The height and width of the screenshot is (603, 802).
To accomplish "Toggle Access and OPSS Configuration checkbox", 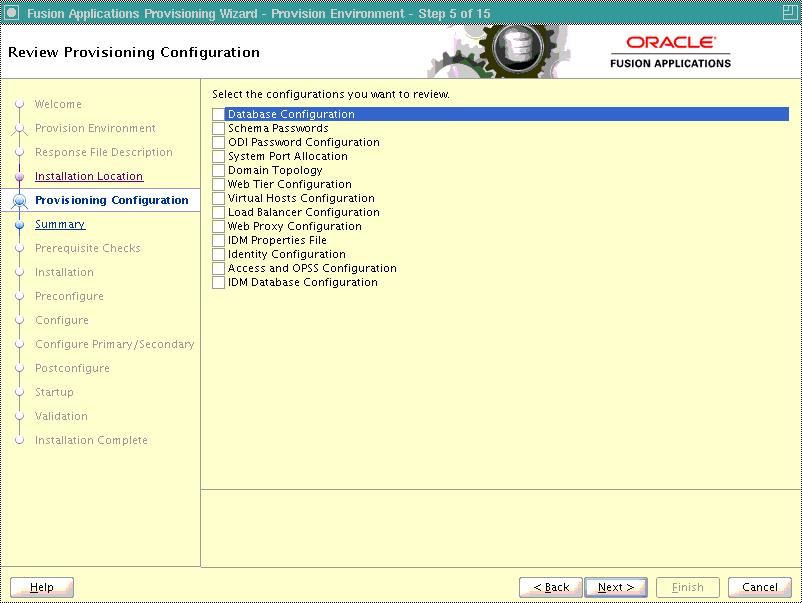I will (218, 268).
